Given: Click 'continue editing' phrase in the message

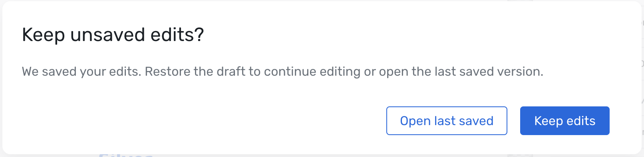Looking at the screenshot, I should coord(312,72).
